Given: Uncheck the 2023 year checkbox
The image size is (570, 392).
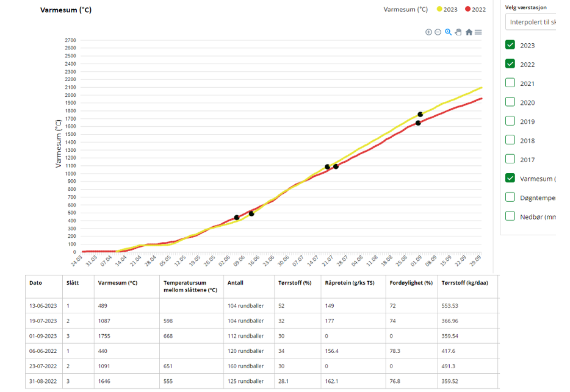Looking at the screenshot, I should (x=510, y=45).
